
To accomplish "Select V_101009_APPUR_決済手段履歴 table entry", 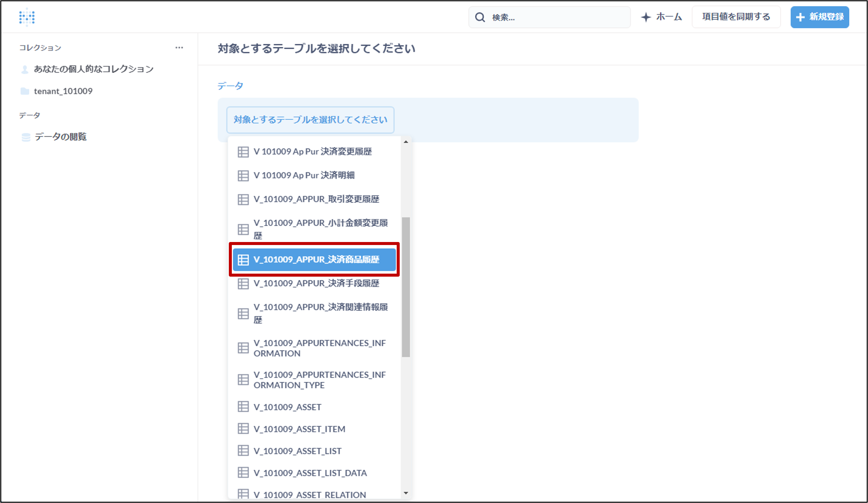I will [x=316, y=283].
